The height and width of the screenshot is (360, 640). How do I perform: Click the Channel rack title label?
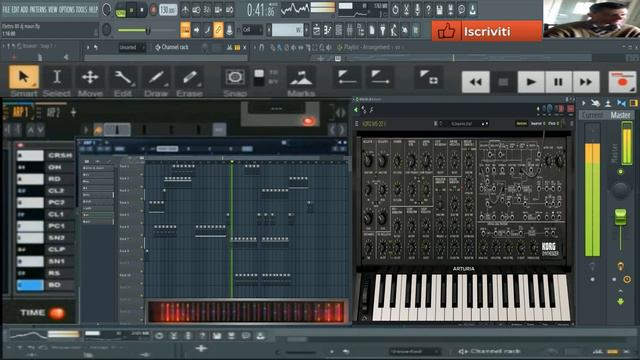point(175,47)
